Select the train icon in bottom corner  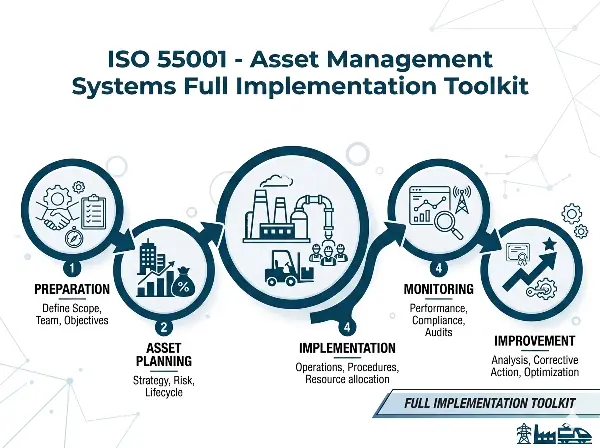click(575, 433)
